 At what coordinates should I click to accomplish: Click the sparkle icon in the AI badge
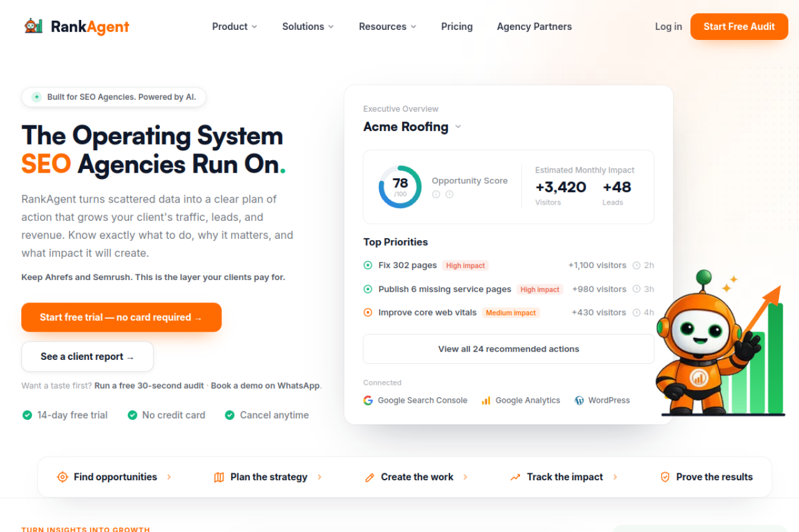pos(37,97)
